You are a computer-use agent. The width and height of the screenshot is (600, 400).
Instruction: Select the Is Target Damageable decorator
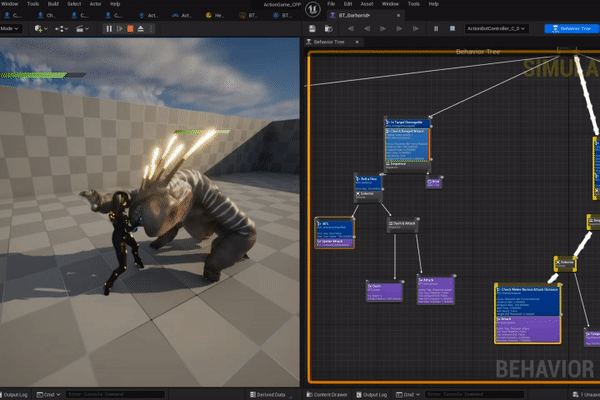click(x=408, y=124)
